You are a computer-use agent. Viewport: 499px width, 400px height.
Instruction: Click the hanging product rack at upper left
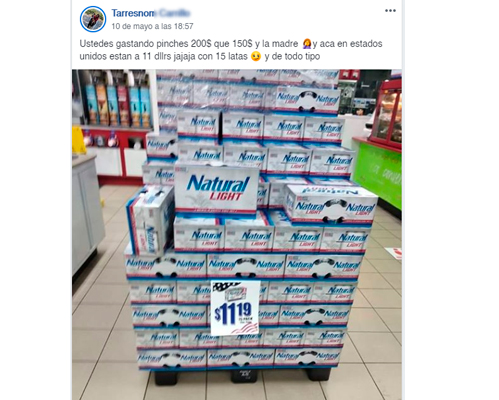point(117,102)
